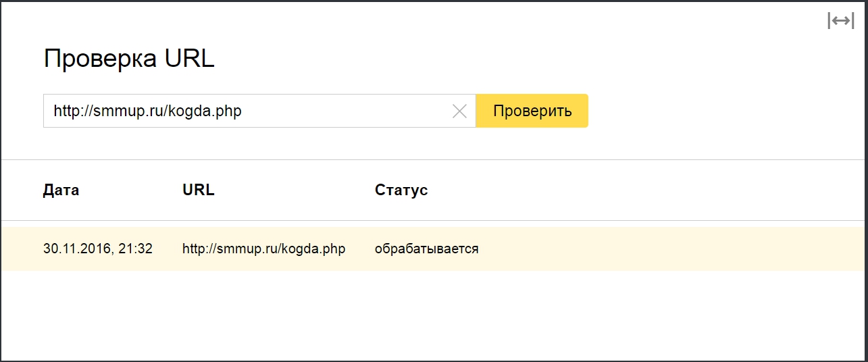This screenshot has height=362, width=868.
Task: Click the time 21:32 in the results row
Action: point(136,249)
